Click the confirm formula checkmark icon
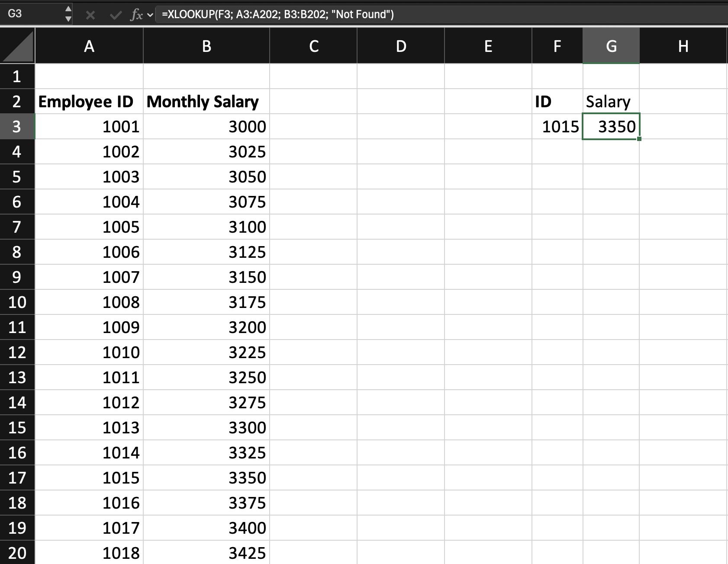 pyautogui.click(x=115, y=15)
